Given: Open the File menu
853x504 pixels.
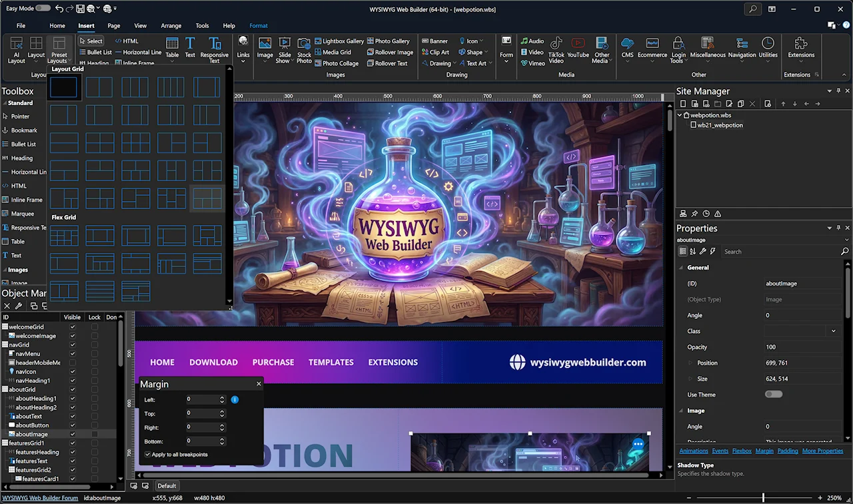Looking at the screenshot, I should pos(21,26).
